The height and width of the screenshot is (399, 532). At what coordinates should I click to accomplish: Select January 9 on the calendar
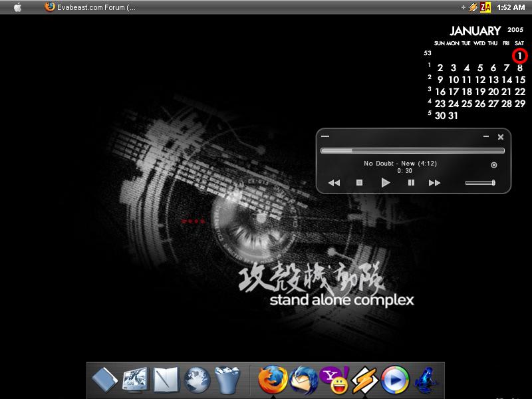pyautogui.click(x=440, y=80)
